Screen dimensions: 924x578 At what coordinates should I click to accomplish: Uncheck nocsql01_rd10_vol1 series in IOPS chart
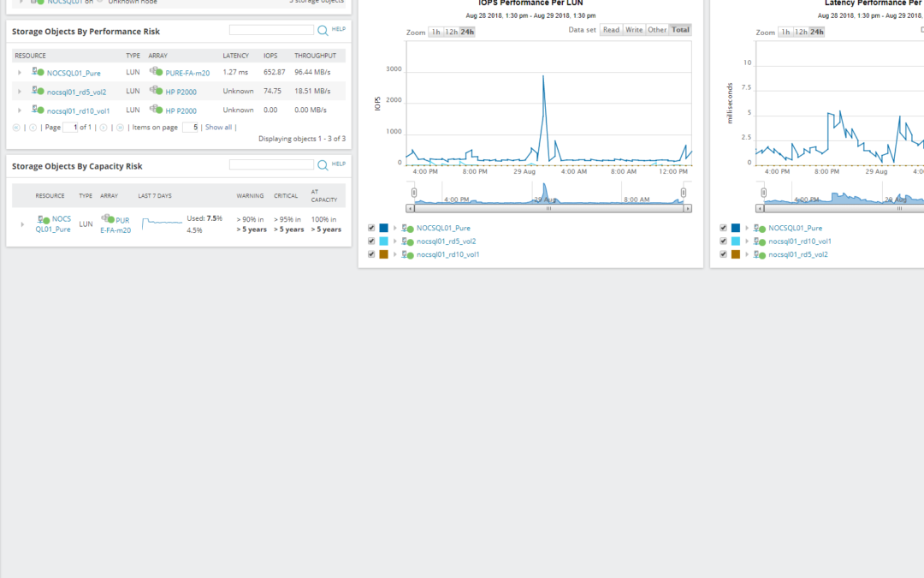pyautogui.click(x=371, y=254)
